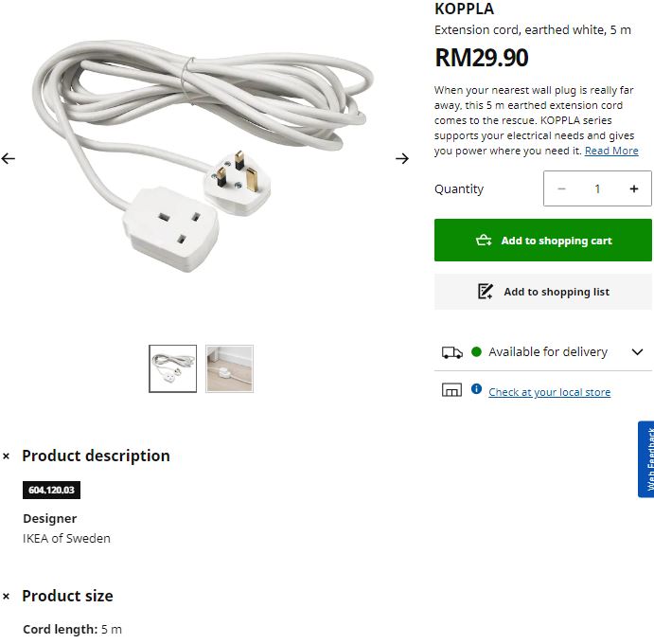Click the blue info icon
Screen dimensions: 654x644
(476, 389)
